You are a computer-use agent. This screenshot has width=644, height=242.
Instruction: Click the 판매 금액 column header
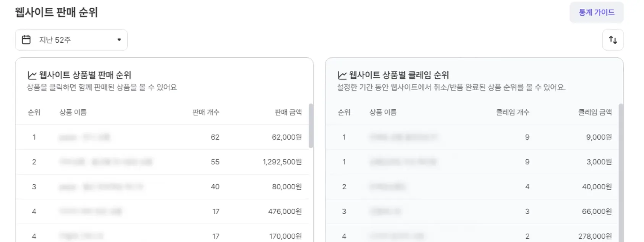click(x=288, y=112)
